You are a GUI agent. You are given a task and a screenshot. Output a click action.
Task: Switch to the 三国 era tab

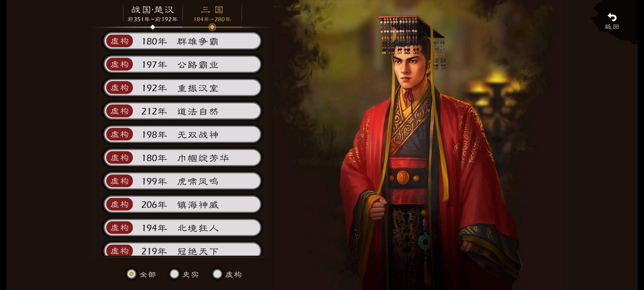point(212,14)
